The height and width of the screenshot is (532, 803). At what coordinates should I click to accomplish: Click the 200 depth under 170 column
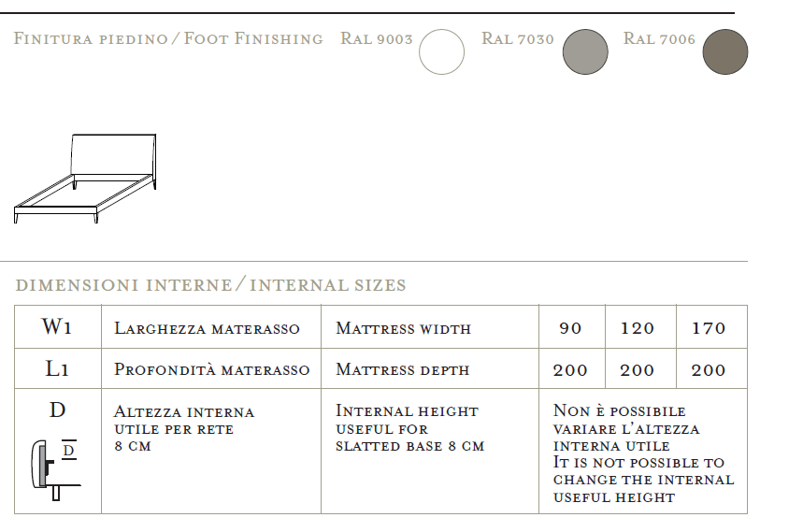pyautogui.click(x=709, y=369)
